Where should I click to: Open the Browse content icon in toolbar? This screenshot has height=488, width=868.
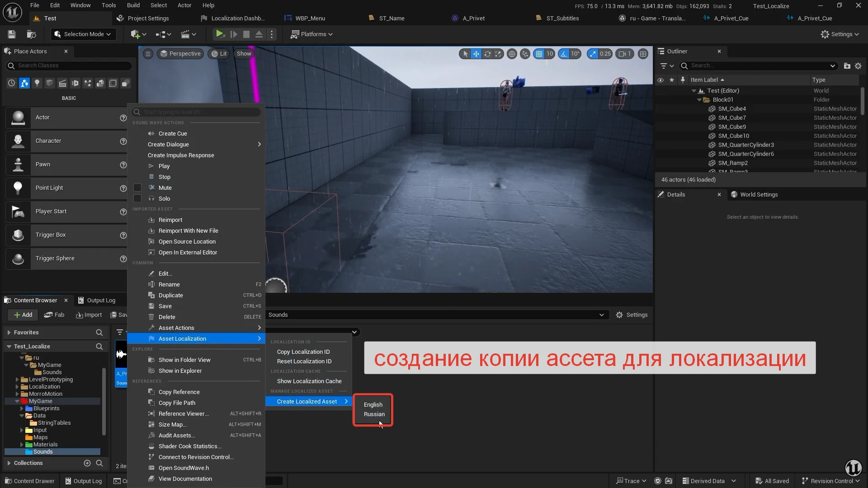point(31,34)
